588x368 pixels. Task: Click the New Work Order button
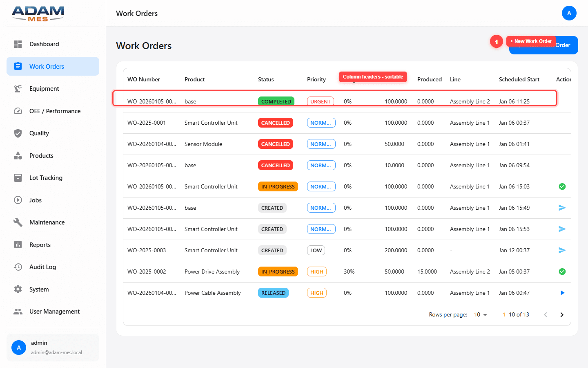pos(543,45)
